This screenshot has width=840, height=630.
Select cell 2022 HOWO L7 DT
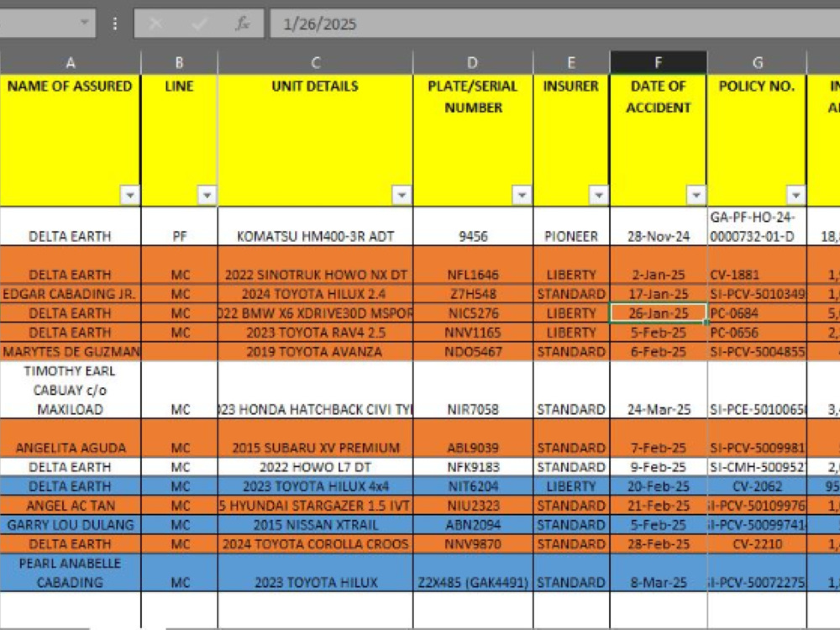point(316,466)
